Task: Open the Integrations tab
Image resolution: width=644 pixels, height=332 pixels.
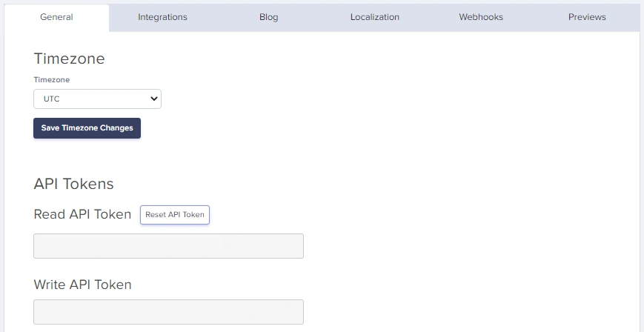Action: tap(162, 17)
